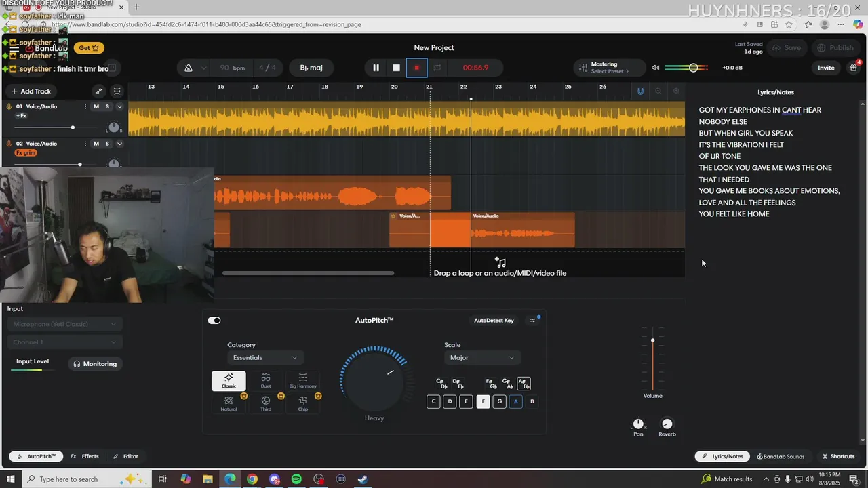
Task: Switch to the Editor tab
Action: click(x=125, y=456)
